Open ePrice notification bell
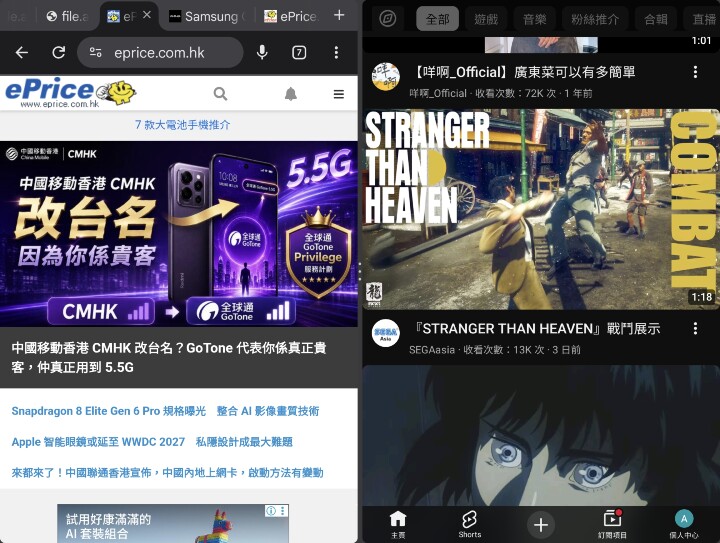Viewport: 720px width, 543px height. 291,94
